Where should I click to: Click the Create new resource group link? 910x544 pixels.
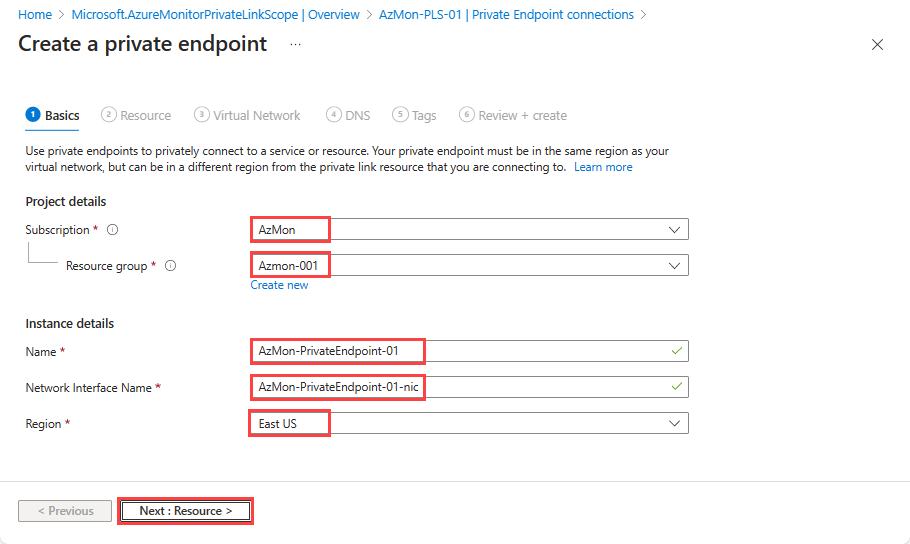point(279,285)
